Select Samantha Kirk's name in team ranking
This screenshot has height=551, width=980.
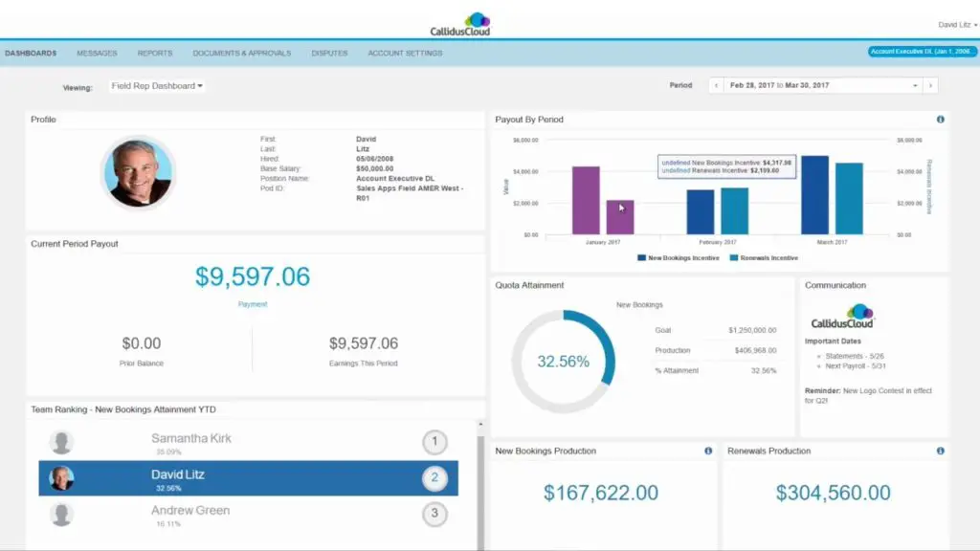[191, 438]
